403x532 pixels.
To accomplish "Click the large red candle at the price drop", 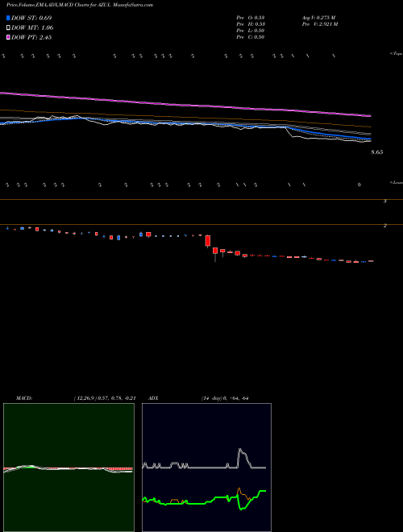I will point(208,241).
